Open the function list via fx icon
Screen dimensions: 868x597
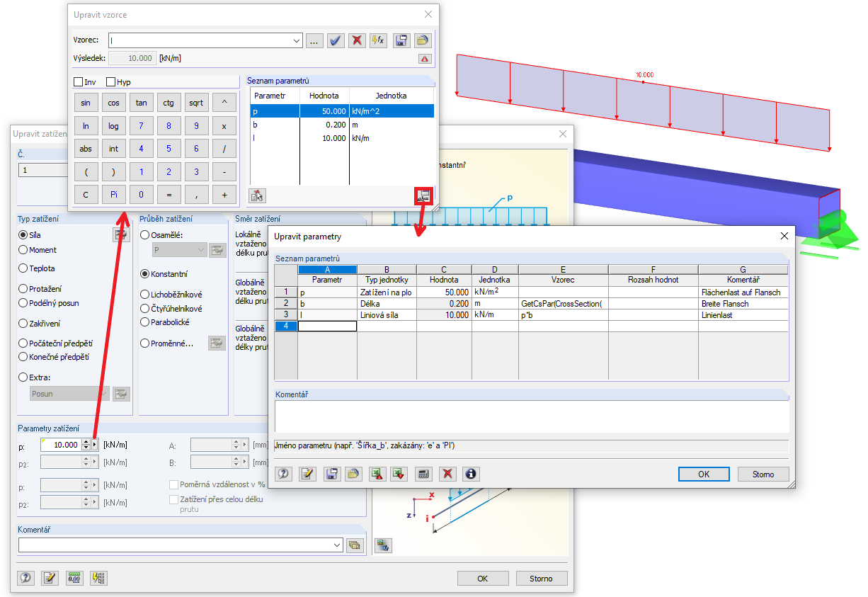(378, 40)
